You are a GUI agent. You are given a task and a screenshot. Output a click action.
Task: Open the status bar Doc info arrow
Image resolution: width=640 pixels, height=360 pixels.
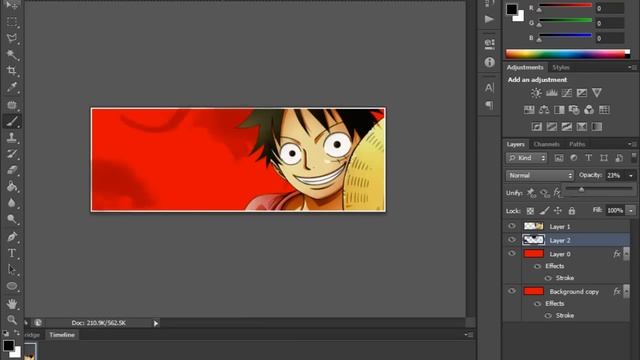(x=156, y=323)
